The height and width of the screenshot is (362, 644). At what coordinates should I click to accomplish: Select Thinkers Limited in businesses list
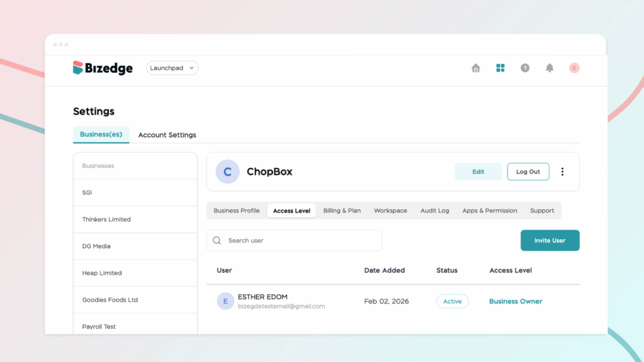[106, 219]
